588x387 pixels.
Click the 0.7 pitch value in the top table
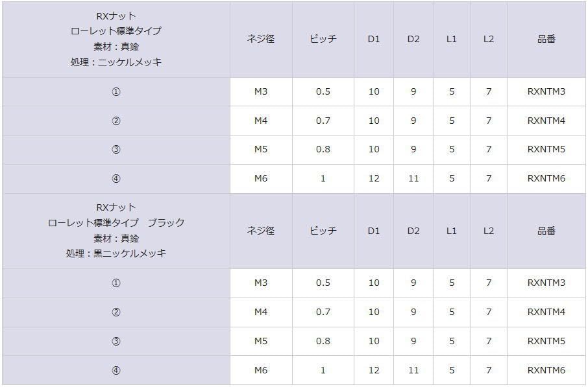pos(323,121)
